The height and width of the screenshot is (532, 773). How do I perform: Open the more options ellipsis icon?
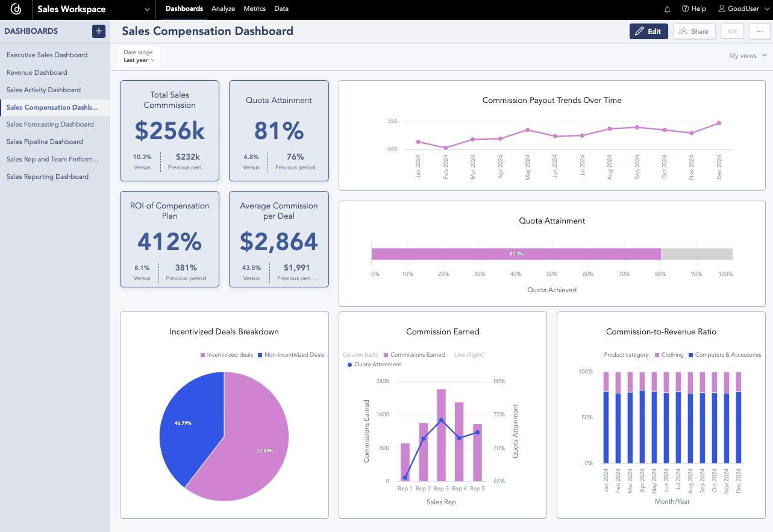pos(760,31)
